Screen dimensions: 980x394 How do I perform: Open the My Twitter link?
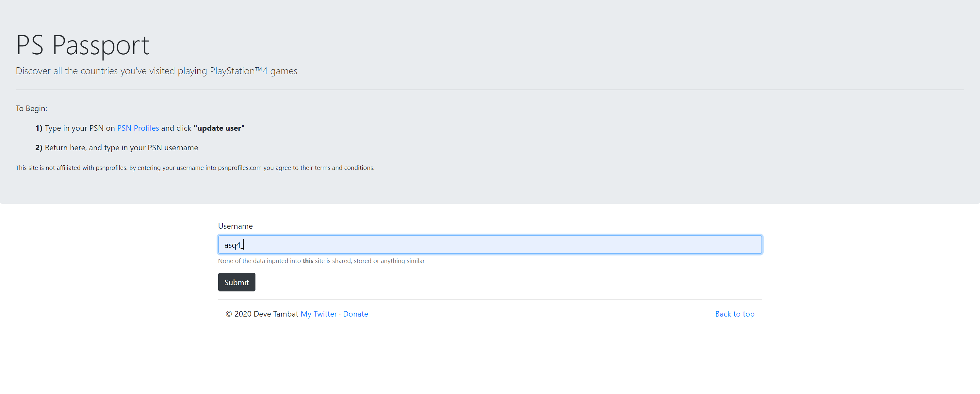click(318, 314)
